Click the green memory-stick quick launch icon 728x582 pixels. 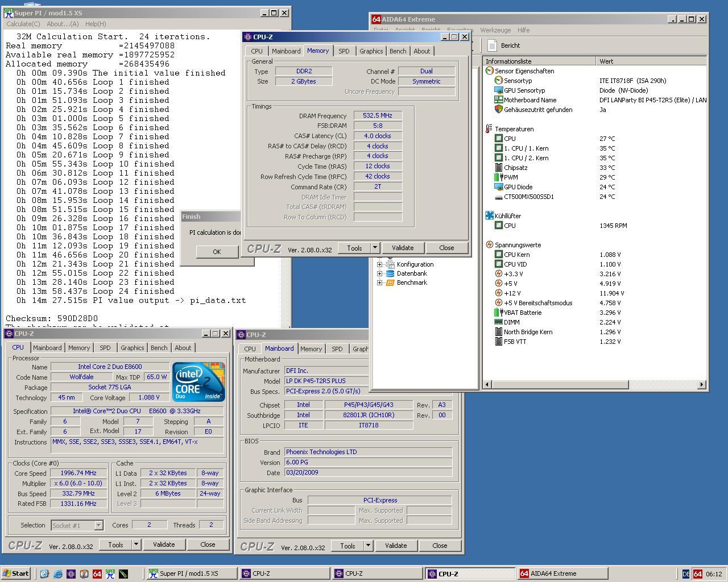pyautogui.click(x=123, y=573)
